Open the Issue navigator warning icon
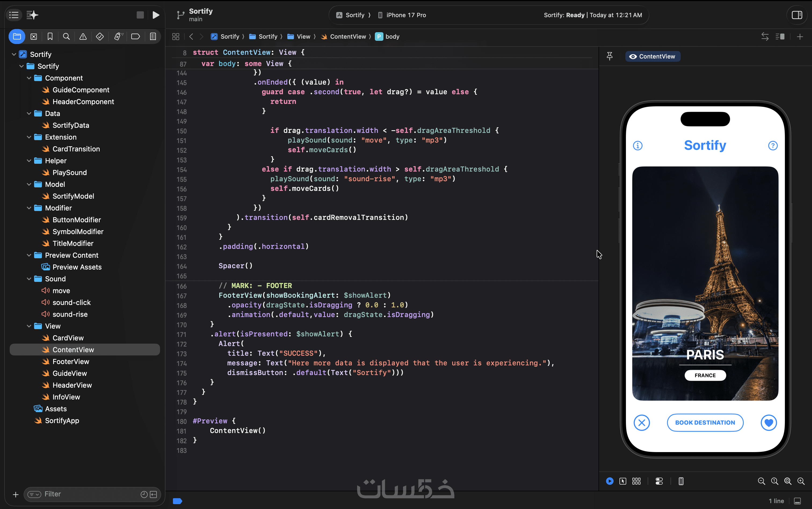Screen dimensions: 812x509 (x=83, y=36)
